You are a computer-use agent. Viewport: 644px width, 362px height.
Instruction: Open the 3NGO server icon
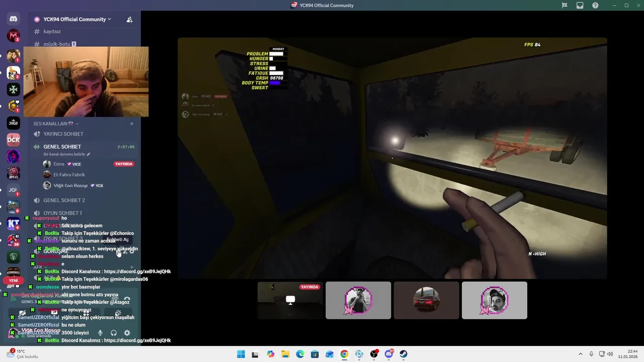click(14, 123)
